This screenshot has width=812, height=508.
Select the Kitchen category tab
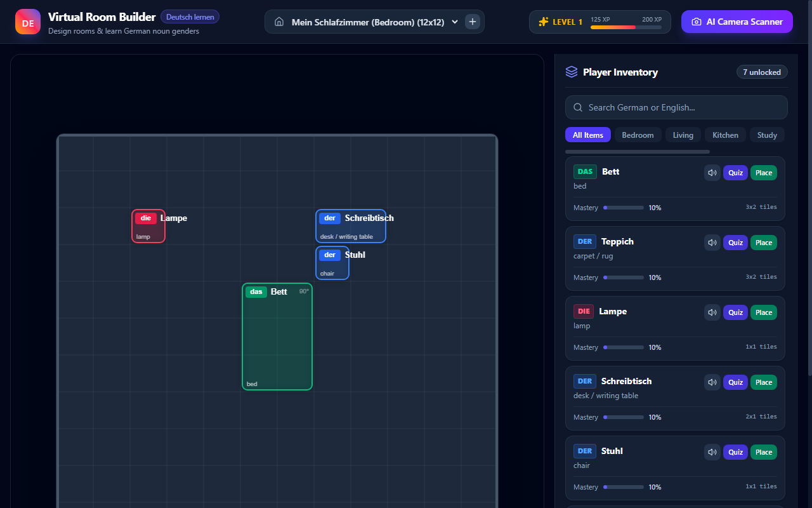pos(725,135)
